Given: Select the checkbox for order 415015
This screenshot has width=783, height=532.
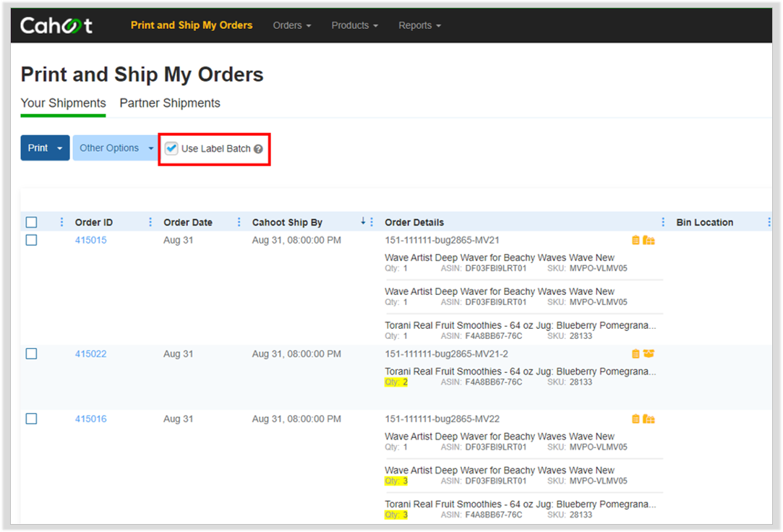Looking at the screenshot, I should point(32,240).
